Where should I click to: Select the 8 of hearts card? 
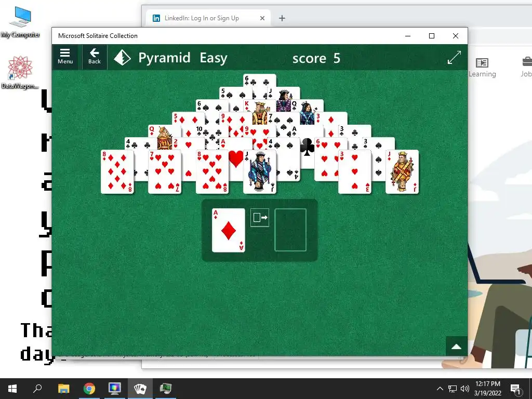(x=212, y=172)
